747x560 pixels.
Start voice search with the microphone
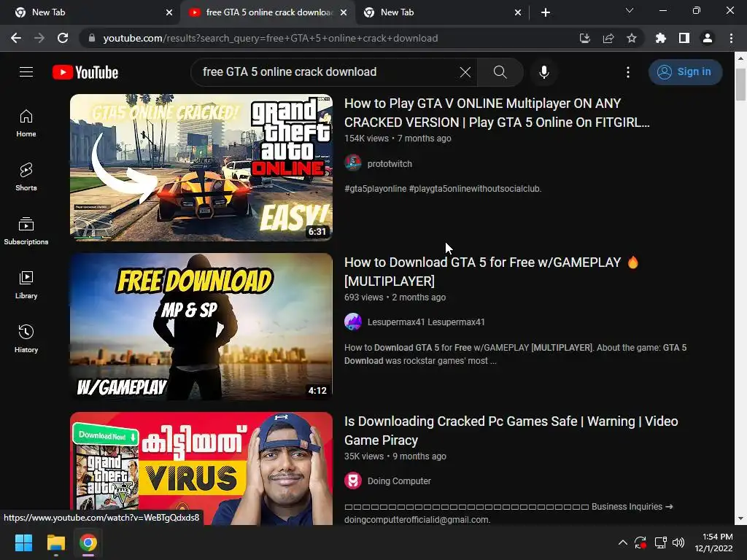pyautogui.click(x=543, y=72)
